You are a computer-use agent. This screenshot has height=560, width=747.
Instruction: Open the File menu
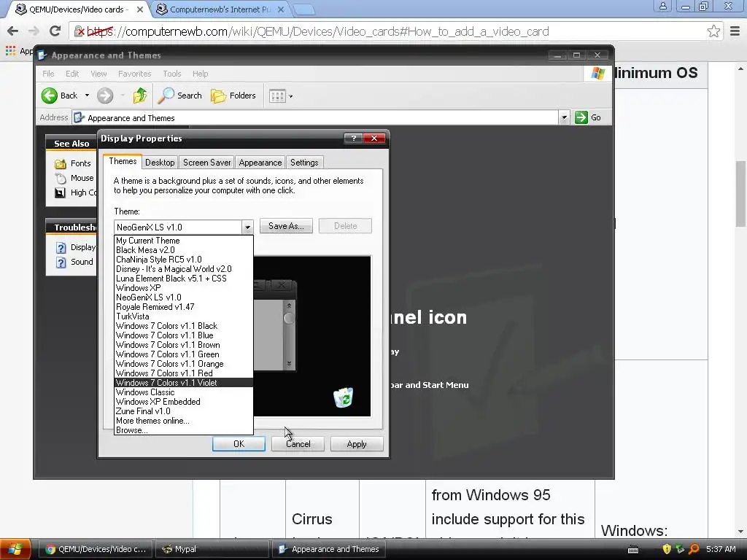[x=48, y=74]
